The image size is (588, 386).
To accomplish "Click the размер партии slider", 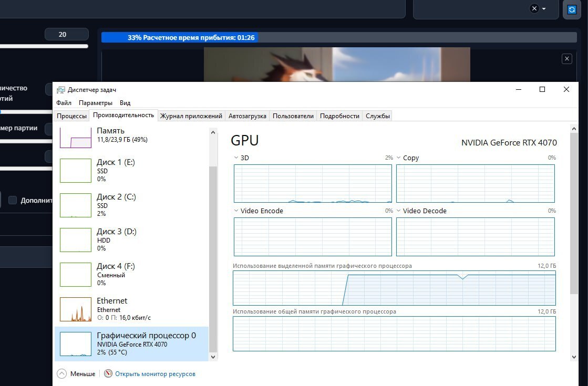I will [26, 141].
